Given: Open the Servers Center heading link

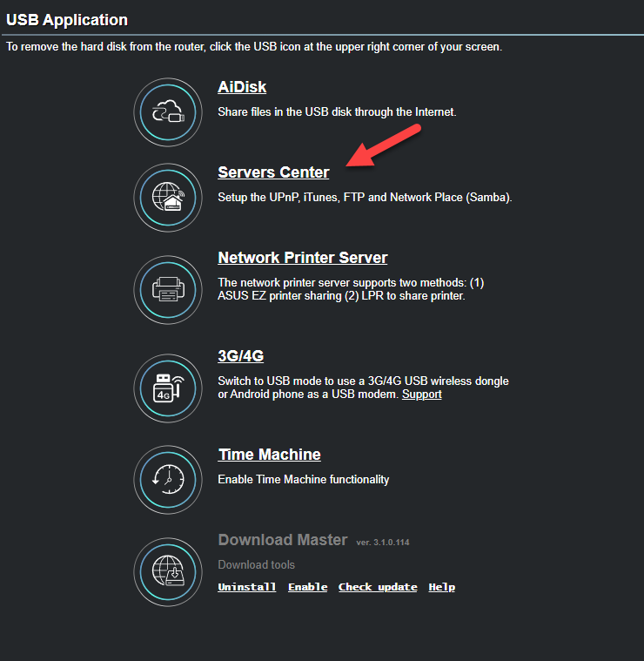Looking at the screenshot, I should [273, 172].
